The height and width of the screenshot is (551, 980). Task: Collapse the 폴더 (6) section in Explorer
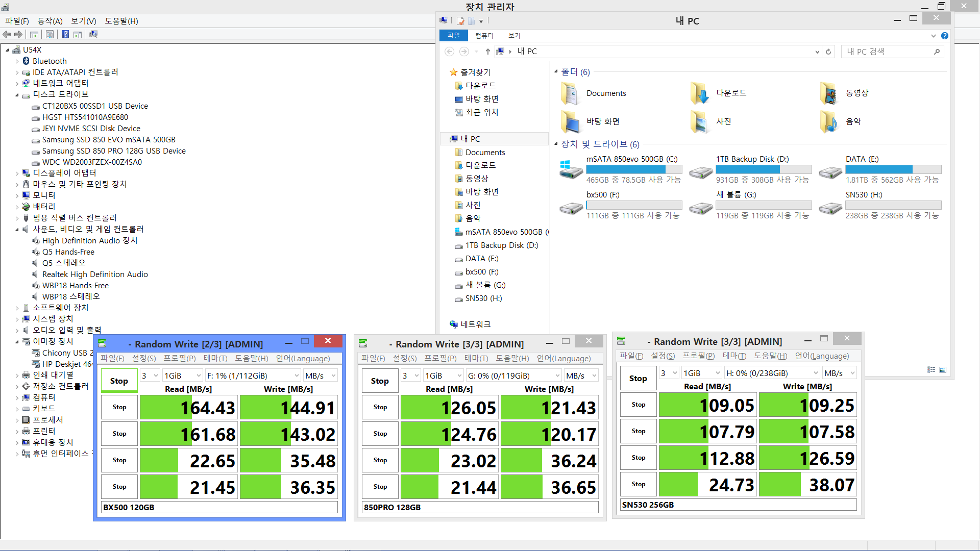coord(556,71)
